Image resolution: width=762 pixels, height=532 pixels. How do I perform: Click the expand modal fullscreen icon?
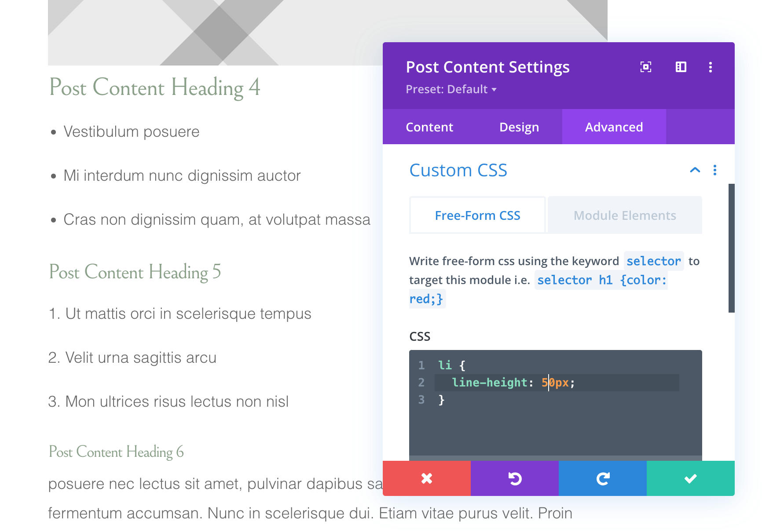(x=645, y=67)
